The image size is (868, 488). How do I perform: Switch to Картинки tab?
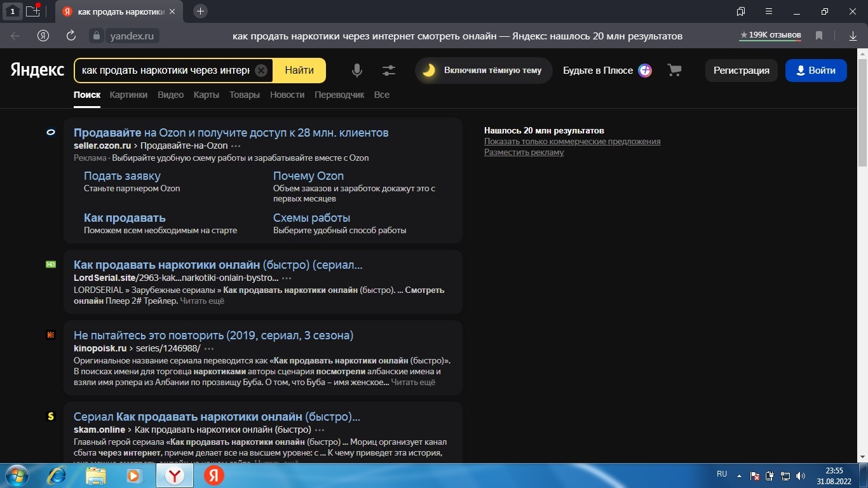click(128, 95)
